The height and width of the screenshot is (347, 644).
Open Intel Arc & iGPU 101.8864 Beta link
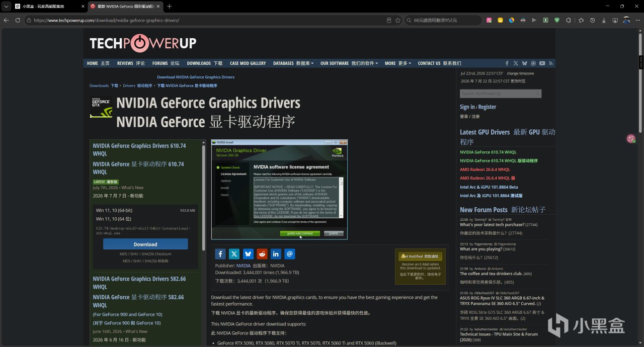tap(489, 187)
